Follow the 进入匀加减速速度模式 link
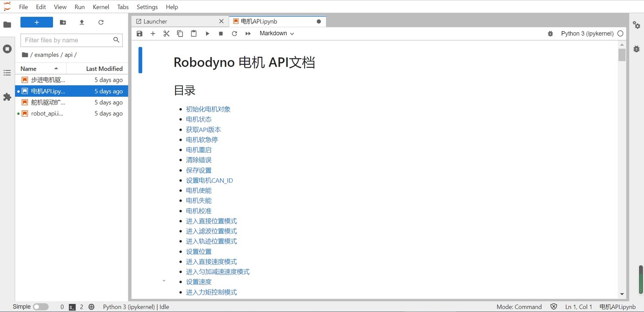The height and width of the screenshot is (312, 644). pos(218,272)
